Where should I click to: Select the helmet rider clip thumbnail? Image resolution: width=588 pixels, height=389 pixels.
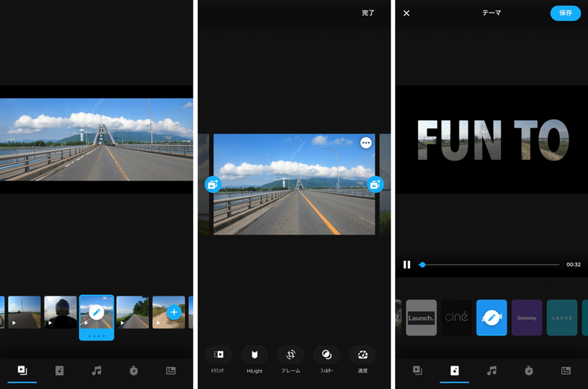tap(60, 312)
